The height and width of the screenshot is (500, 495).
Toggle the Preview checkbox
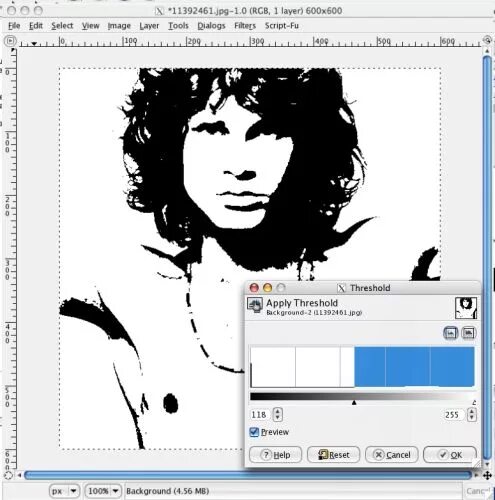point(254,432)
